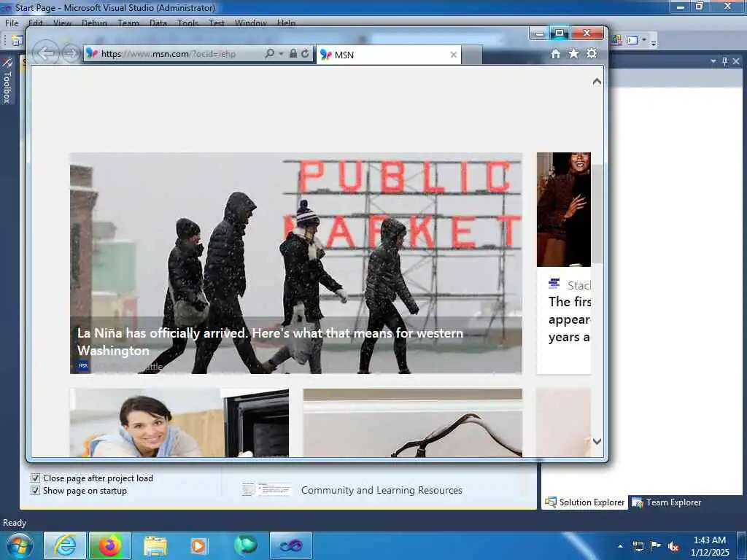Switch to the Team Explorer tab

coord(667,502)
